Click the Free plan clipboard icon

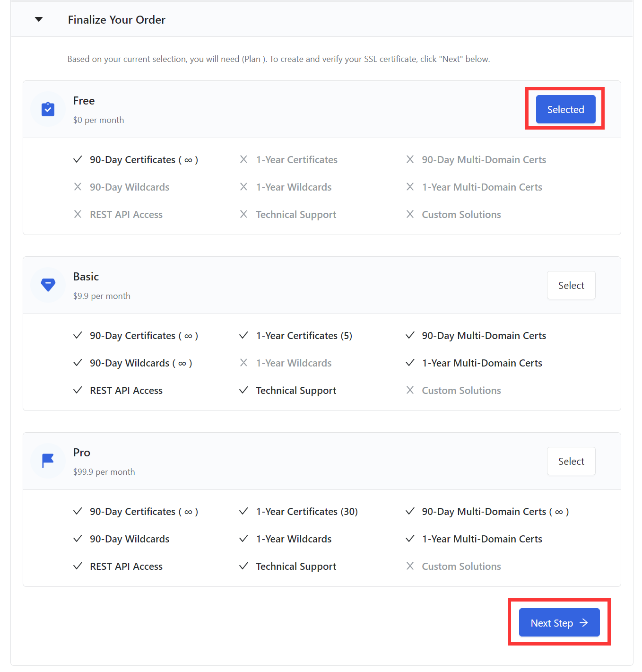(x=48, y=109)
